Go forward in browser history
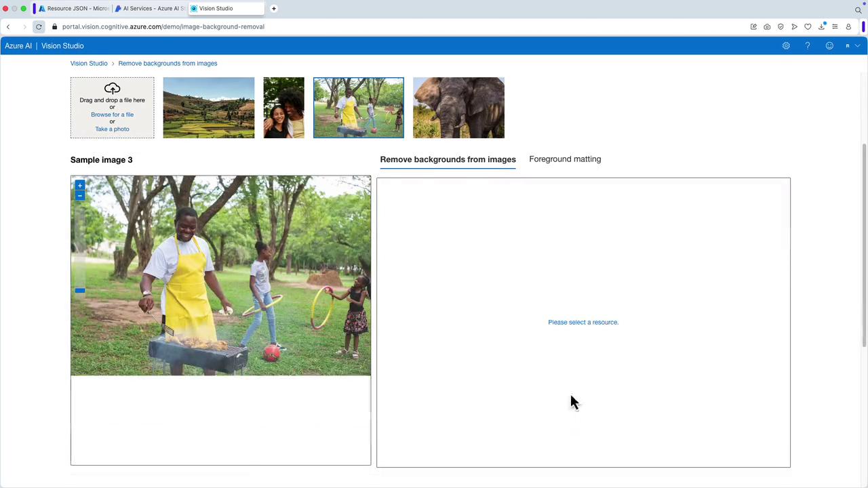The height and width of the screenshot is (488, 868). [24, 27]
